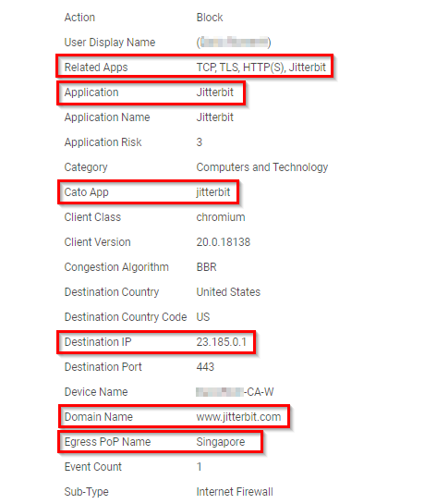Click the Client Class value chromium

221,217
